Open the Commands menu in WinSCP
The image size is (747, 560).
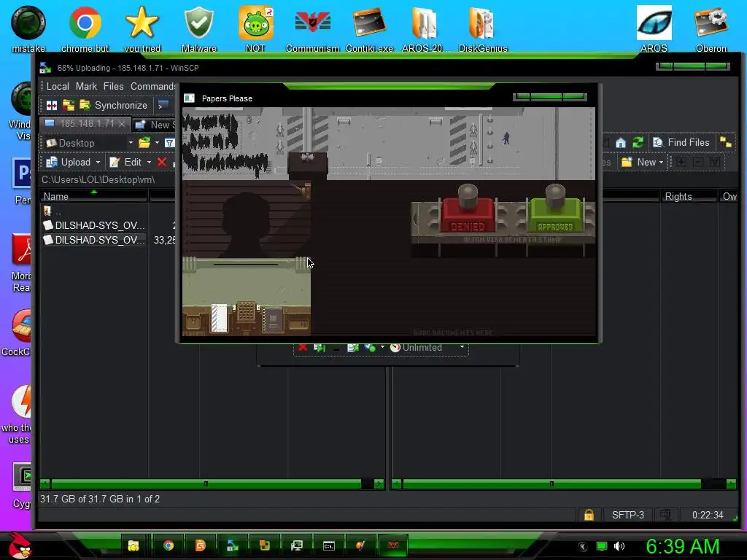click(x=152, y=86)
